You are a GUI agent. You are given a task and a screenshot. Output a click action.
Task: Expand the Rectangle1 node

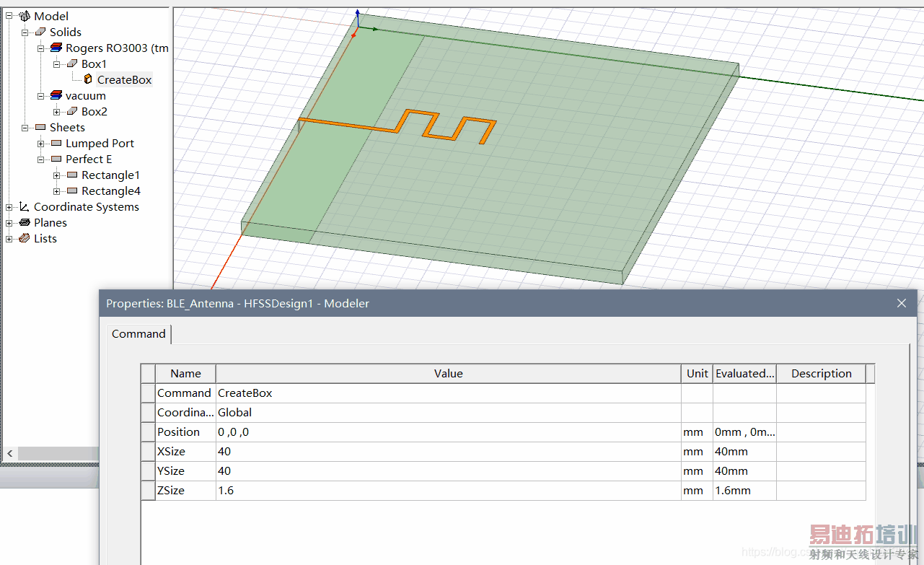pyautogui.click(x=57, y=175)
